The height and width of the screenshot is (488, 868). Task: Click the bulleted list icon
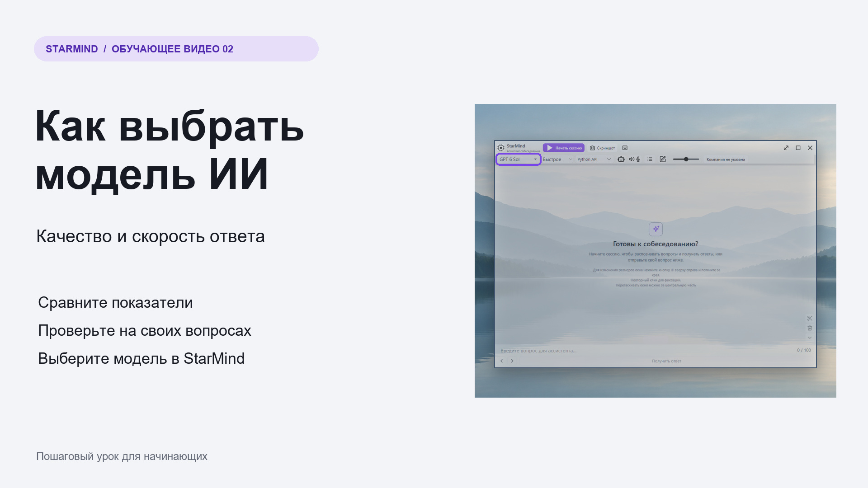650,159
